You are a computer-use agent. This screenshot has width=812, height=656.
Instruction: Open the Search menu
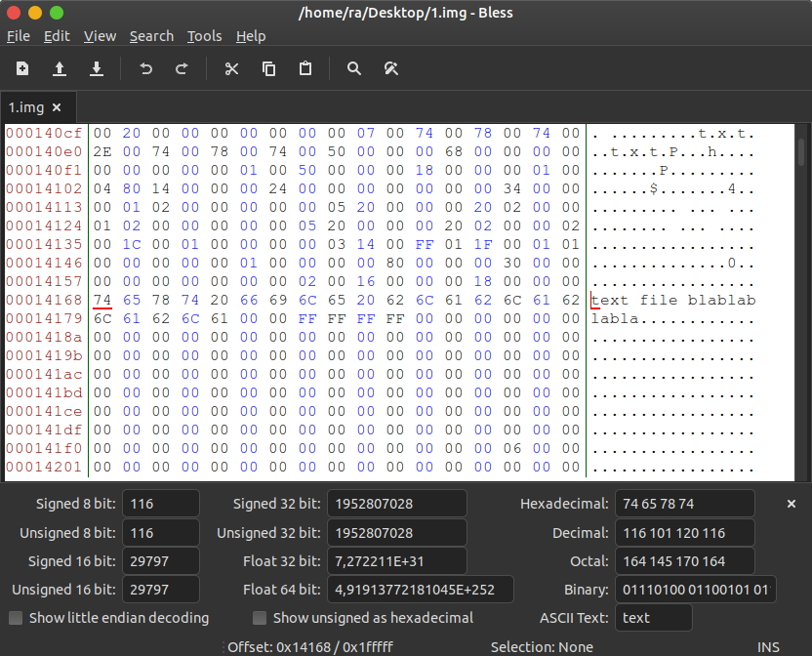pyautogui.click(x=151, y=36)
